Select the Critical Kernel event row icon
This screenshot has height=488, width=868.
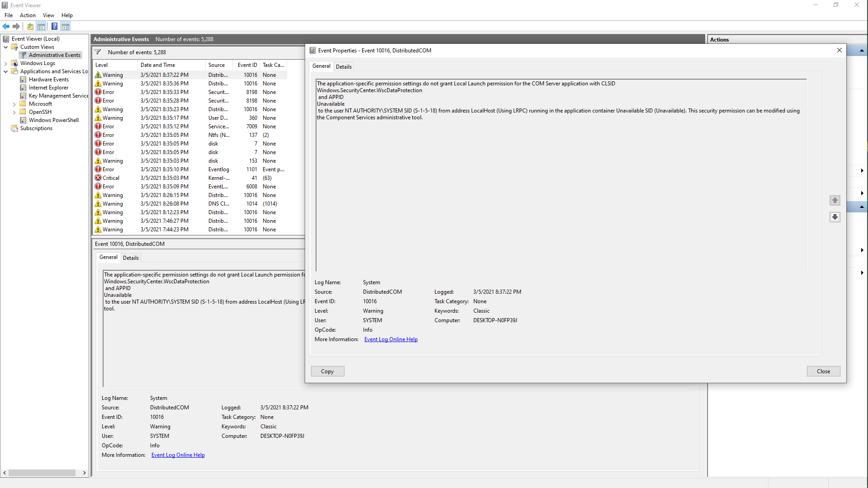tap(98, 178)
